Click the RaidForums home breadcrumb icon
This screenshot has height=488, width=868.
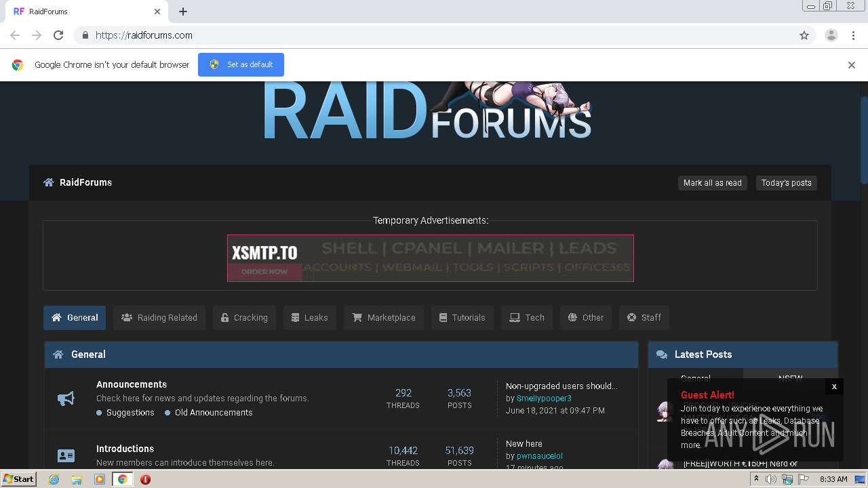[x=49, y=182]
